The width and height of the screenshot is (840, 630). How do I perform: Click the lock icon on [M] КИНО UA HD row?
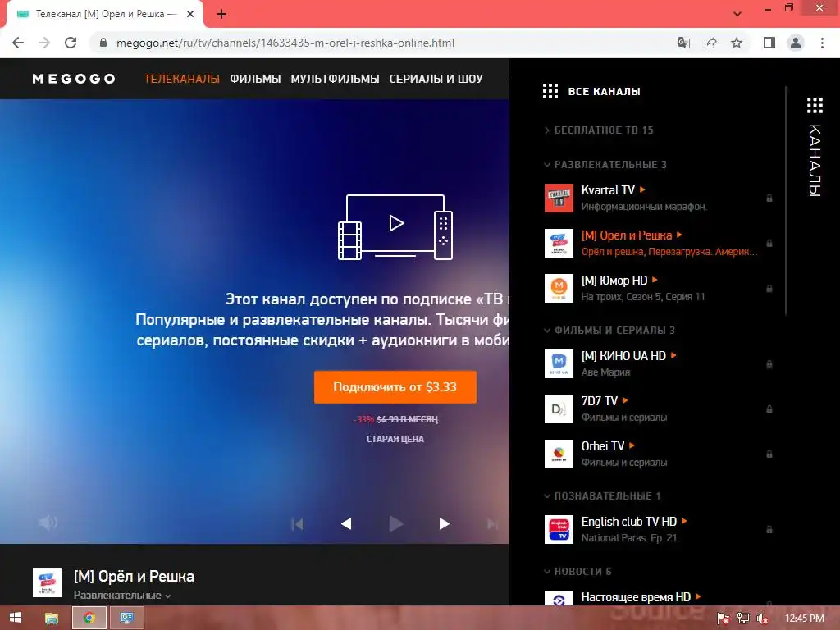point(769,364)
